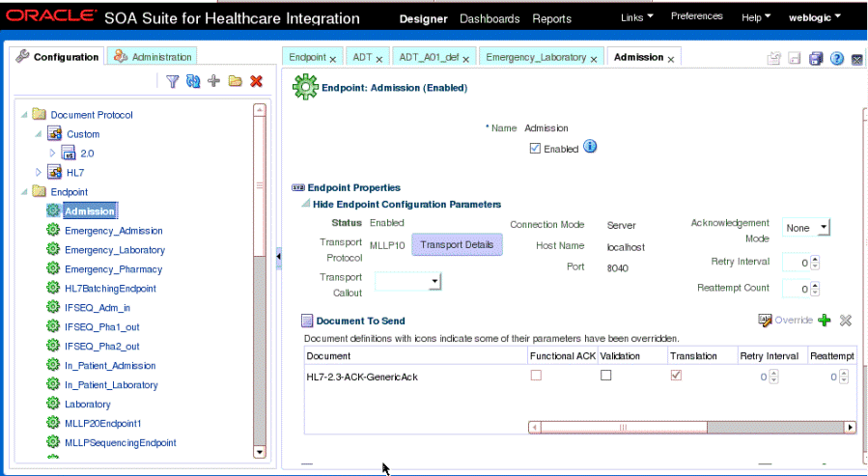Viewport: 868px width, 476px height.
Task: Toggle the Enabled checkbox for Admission
Action: point(535,149)
